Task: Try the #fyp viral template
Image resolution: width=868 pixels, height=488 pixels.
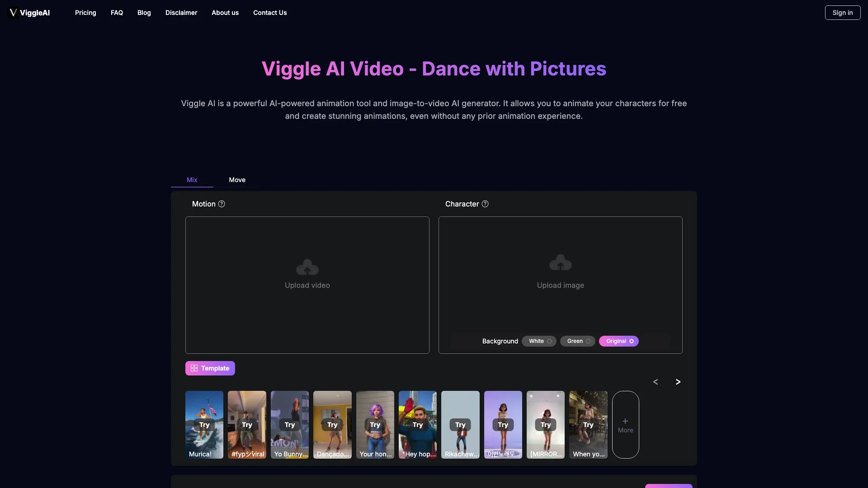Action: 247,425
